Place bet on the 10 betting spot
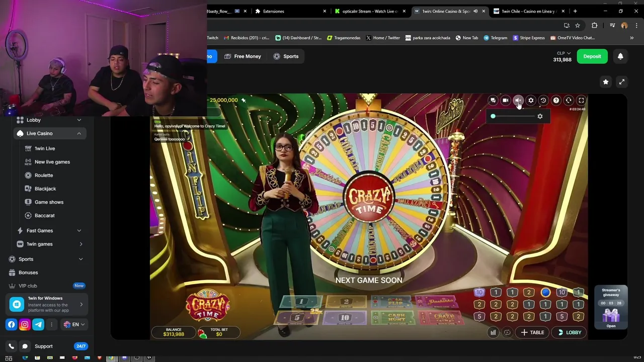The height and width of the screenshot is (362, 644). point(344,318)
